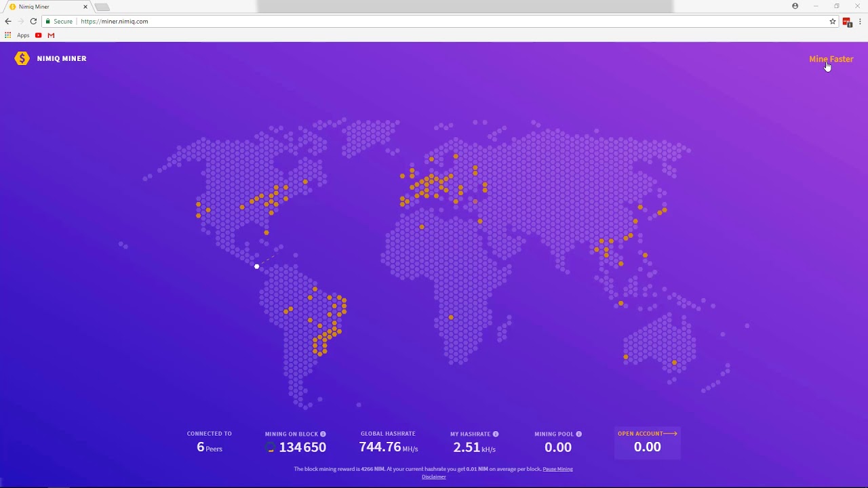Click the Pause Mining link
Viewport: 868px width, 488px height.
pyautogui.click(x=557, y=469)
